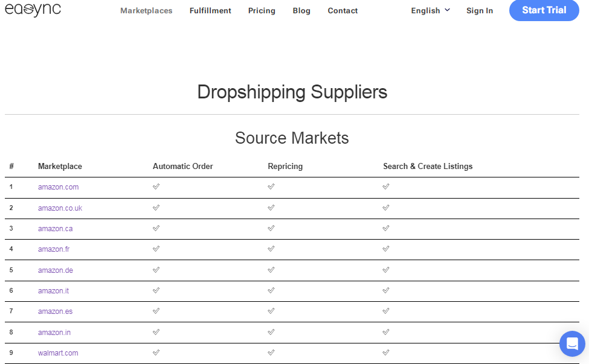Click Repricing checkmark for amazon.es
The width and height of the screenshot is (589, 364).
pyautogui.click(x=271, y=311)
